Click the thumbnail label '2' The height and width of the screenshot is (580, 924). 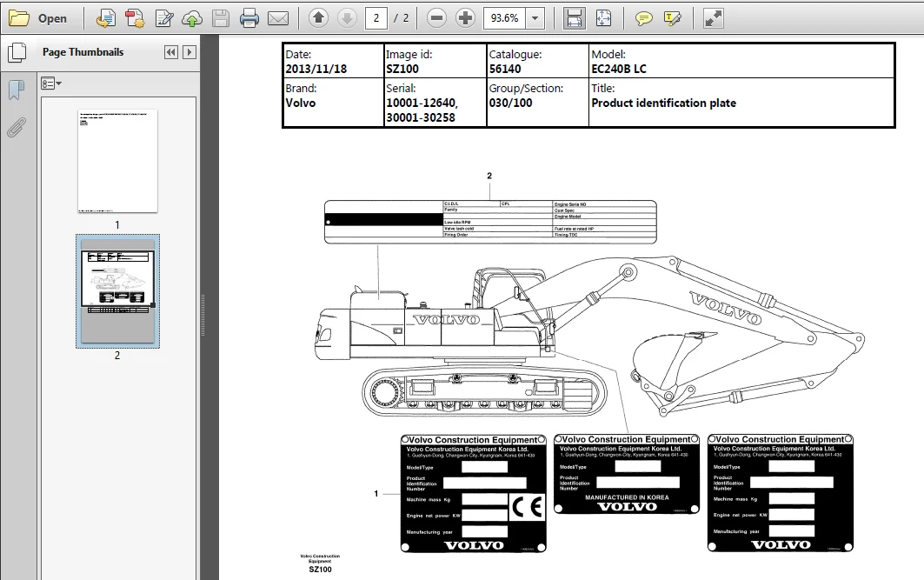click(117, 356)
